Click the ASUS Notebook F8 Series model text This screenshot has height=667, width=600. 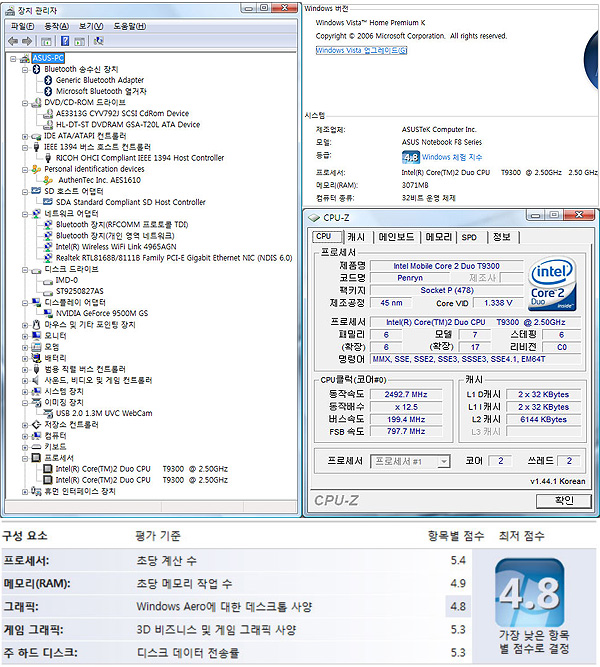coord(442,142)
